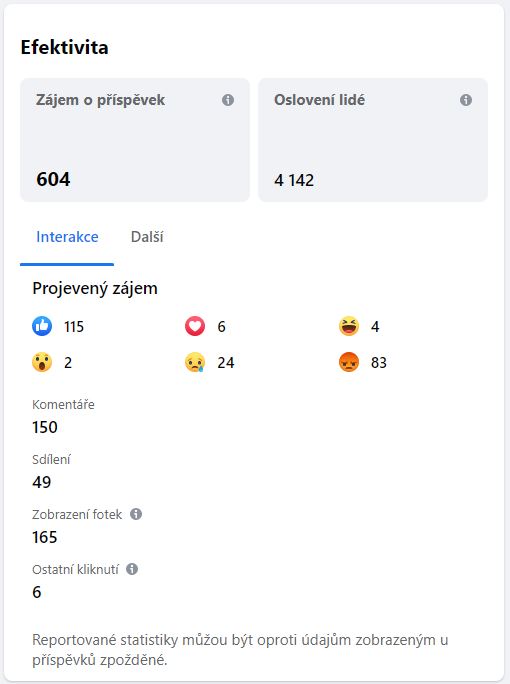Click info icon beside Ostatní kliknutí
The height and width of the screenshot is (684, 510).
(132, 569)
